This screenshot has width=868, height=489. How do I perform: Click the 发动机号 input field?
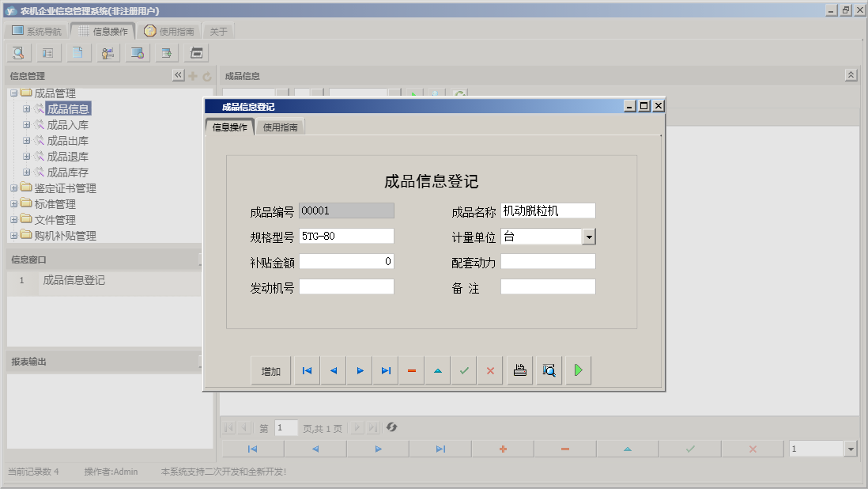(346, 286)
